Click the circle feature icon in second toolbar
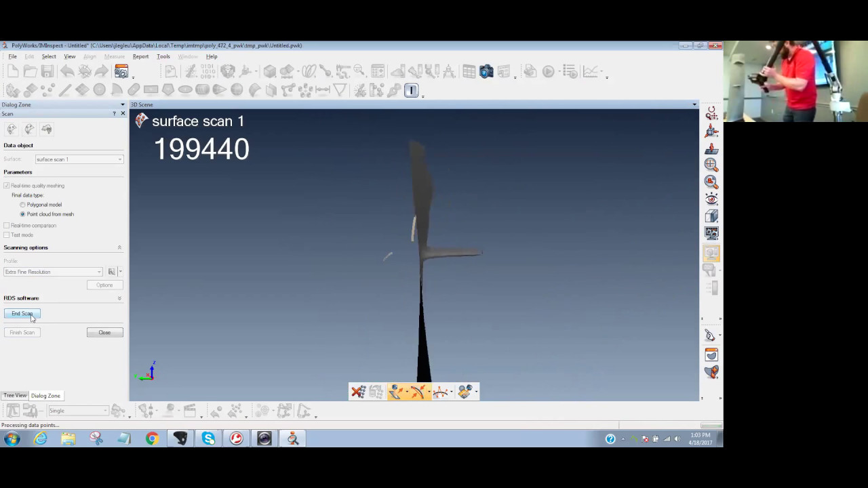The image size is (868, 488). [99, 90]
